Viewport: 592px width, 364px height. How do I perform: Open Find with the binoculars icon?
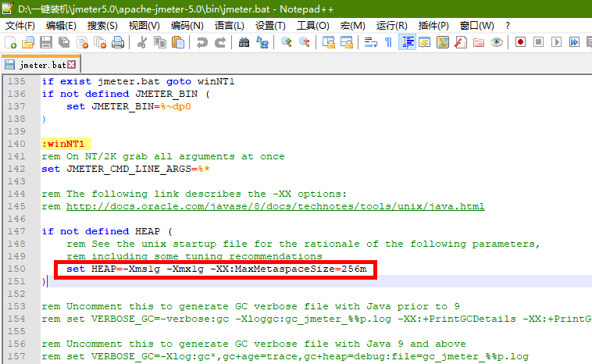coord(244,42)
